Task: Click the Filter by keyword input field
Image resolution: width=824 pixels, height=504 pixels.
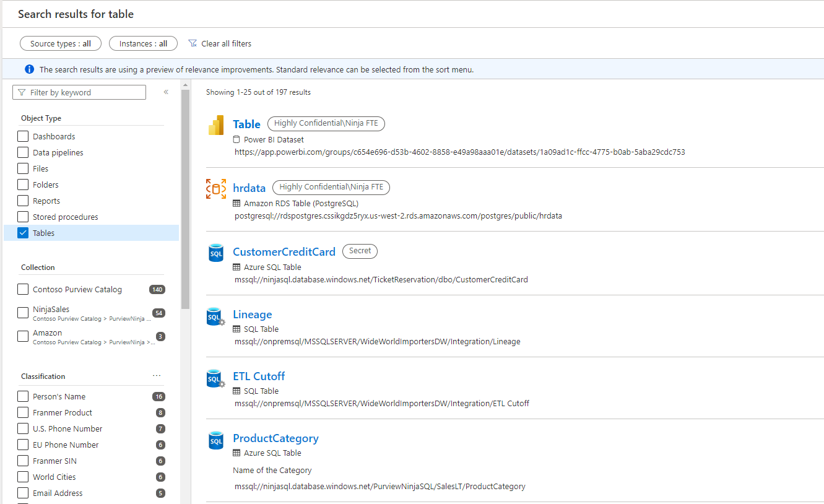Action: (x=79, y=92)
